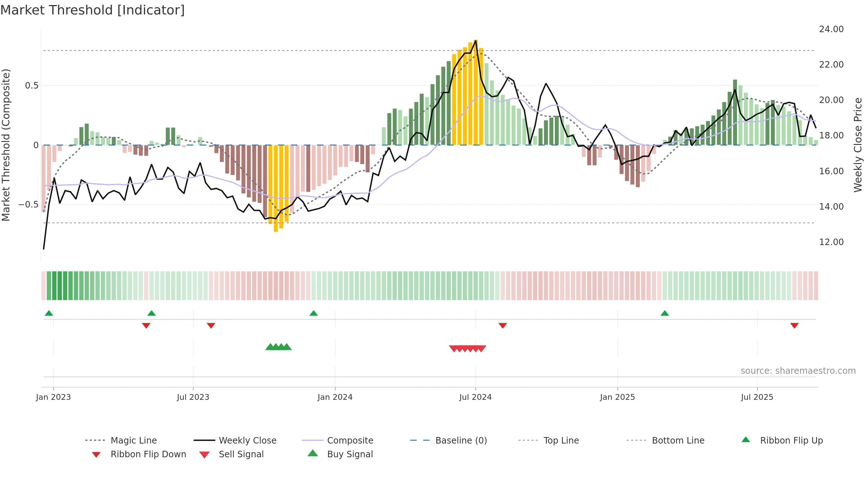Click the 14.00 price axis label

point(831,207)
